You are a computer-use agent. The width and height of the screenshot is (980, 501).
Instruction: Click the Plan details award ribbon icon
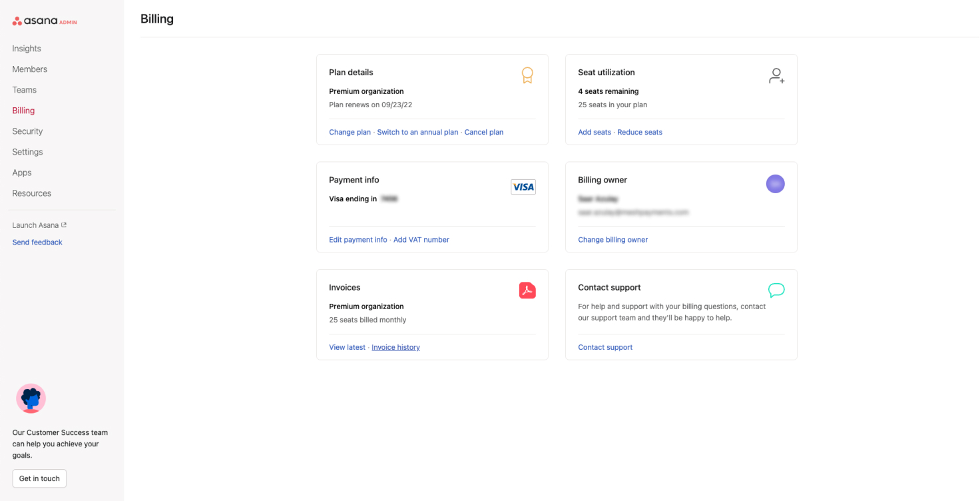(x=527, y=75)
